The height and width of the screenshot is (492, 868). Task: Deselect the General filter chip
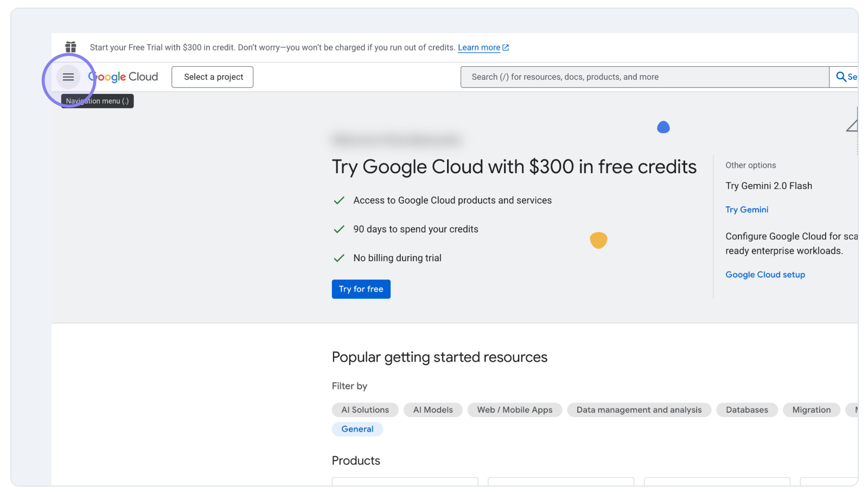[357, 429]
